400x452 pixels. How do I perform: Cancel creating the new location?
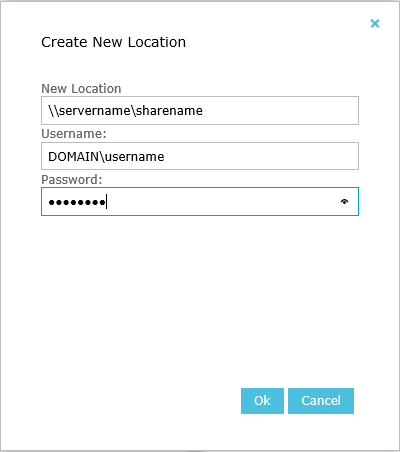[321, 401]
